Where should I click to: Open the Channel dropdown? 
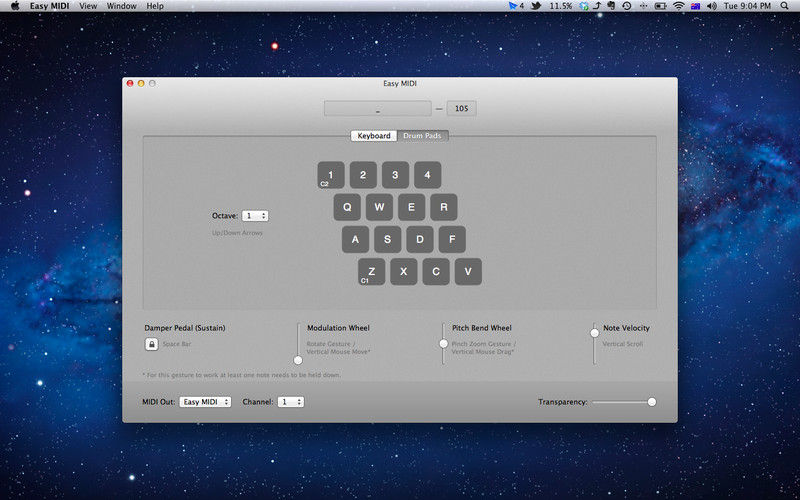coord(290,402)
